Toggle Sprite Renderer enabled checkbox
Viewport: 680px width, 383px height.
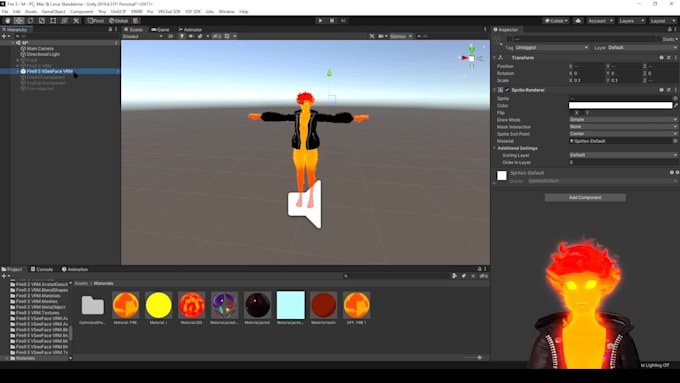(507, 90)
